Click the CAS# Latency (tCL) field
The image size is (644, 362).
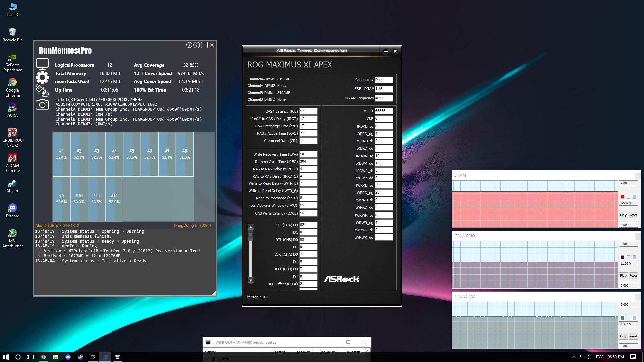(x=308, y=111)
